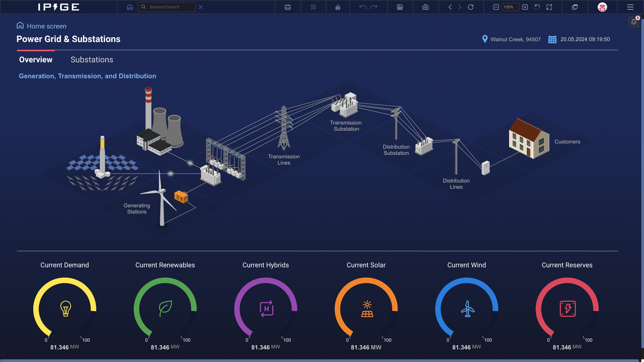Screen dimensions: 644x362
Task: Enable fullscreen mode
Action: pos(549,7)
